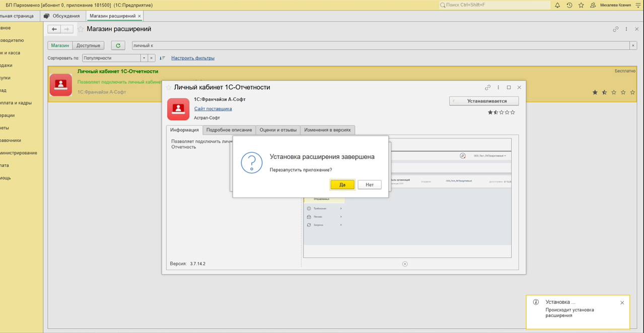Open history clock icon in top bar

[569, 5]
